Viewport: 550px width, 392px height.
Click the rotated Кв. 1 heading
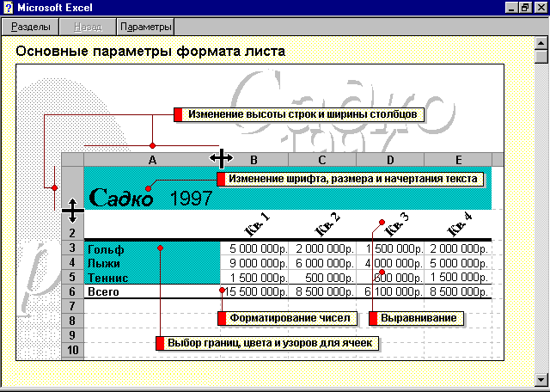point(257,224)
